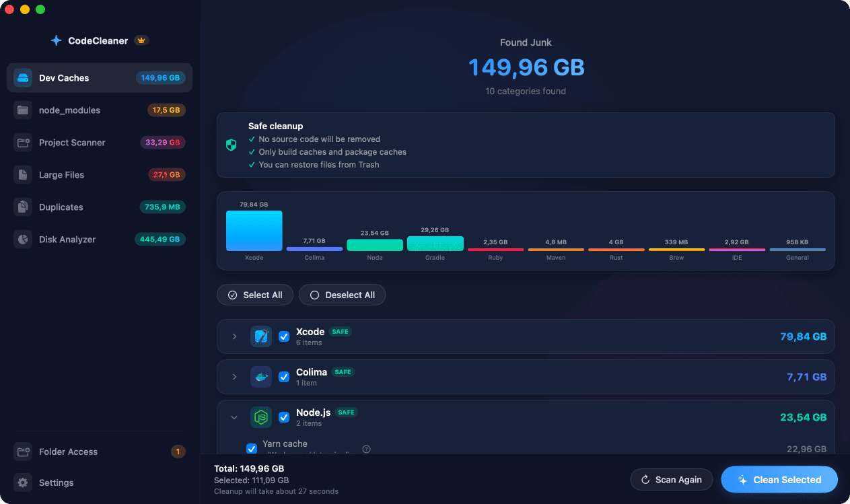
Task: Uncheck the Colima checkbox
Action: click(x=284, y=377)
